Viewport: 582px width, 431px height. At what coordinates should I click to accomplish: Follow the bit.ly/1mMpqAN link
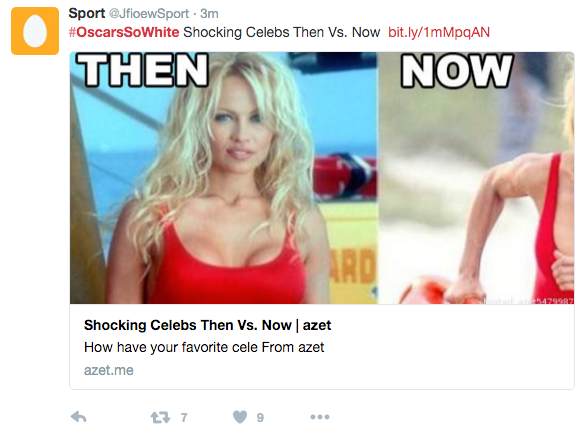tap(439, 32)
